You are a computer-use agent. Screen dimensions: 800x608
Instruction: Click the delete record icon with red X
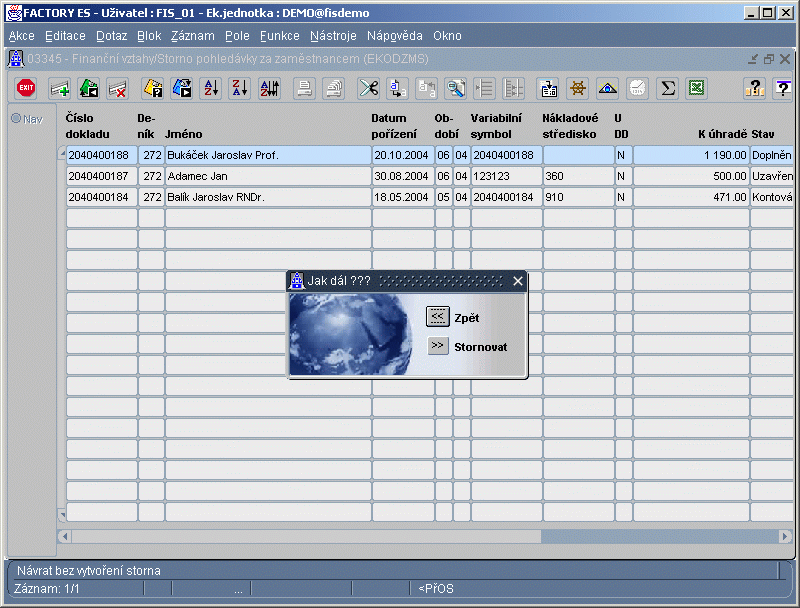click(118, 88)
